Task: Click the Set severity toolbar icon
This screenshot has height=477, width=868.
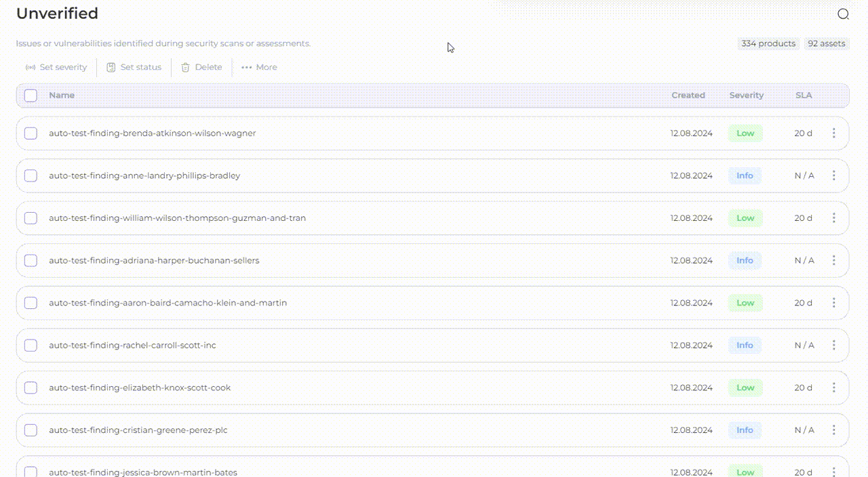Action: click(x=30, y=67)
